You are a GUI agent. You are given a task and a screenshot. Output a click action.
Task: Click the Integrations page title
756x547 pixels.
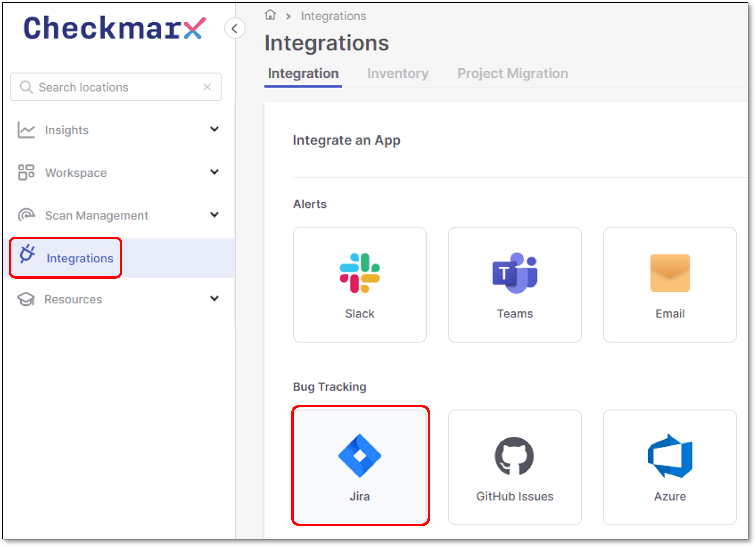click(327, 43)
